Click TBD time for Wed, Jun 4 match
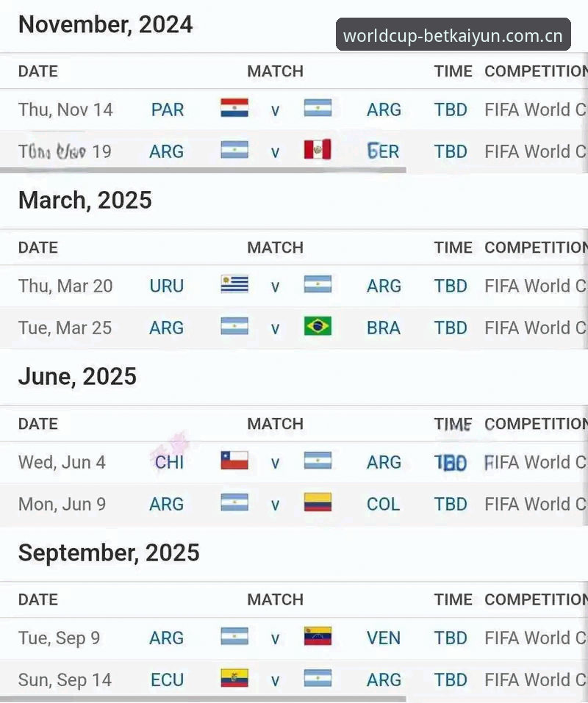The height and width of the screenshot is (703, 588). pos(451,463)
